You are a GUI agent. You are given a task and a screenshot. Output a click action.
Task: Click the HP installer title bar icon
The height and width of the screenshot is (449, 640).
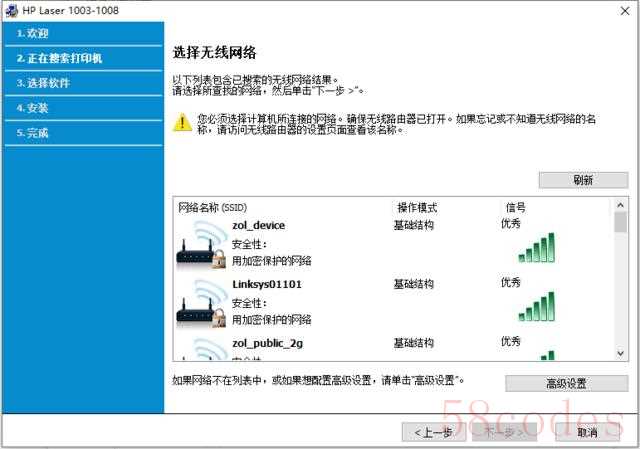tap(11, 11)
